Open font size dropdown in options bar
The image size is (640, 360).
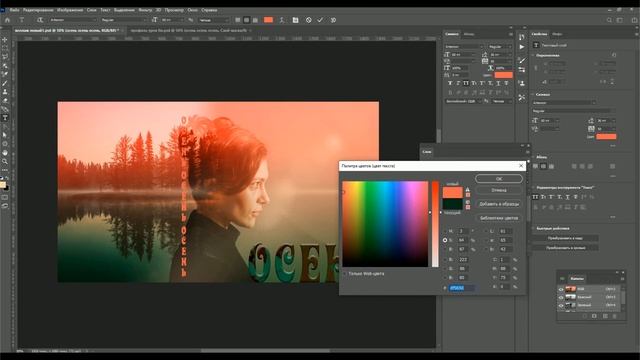172,20
